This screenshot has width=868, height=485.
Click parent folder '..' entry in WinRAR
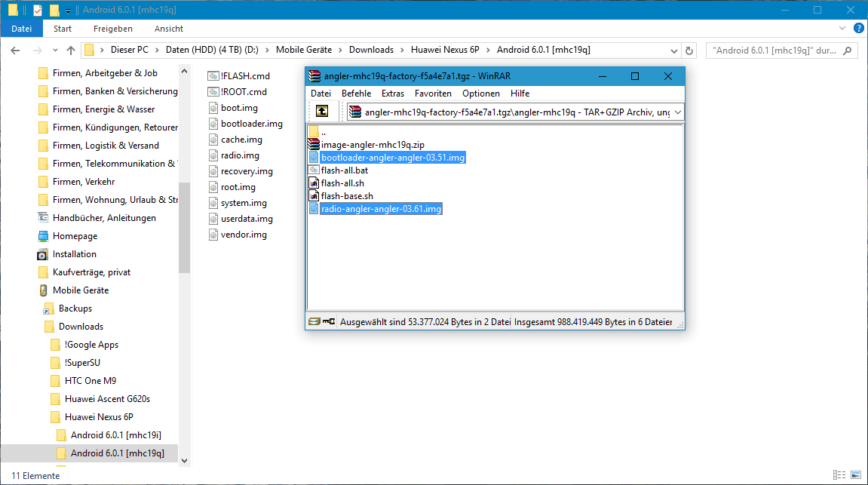(x=324, y=132)
